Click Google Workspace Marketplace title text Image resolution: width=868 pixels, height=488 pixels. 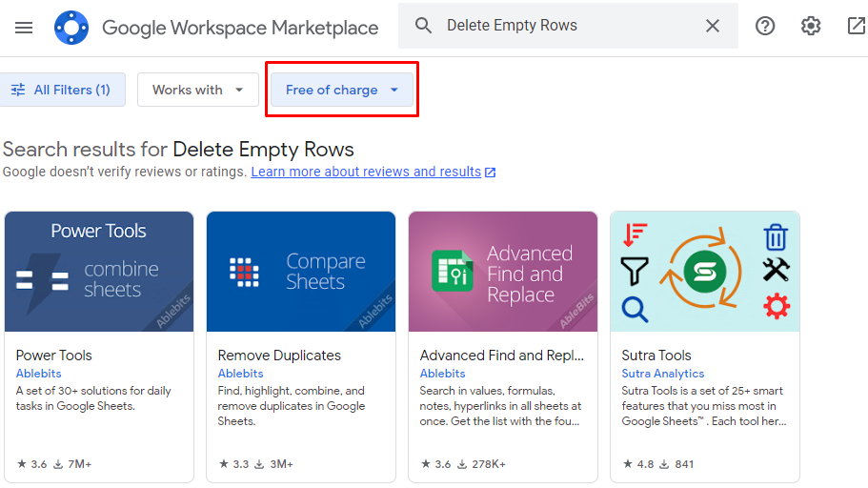pos(240,28)
